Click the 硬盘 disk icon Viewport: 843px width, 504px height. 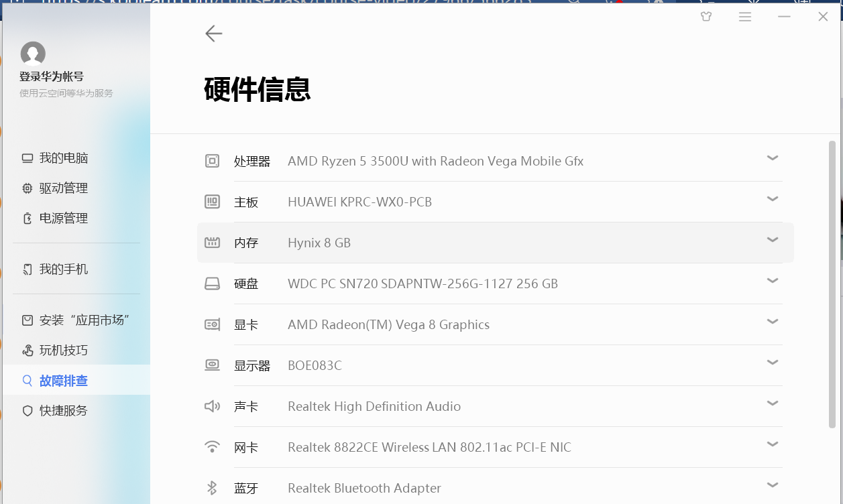[x=212, y=283]
